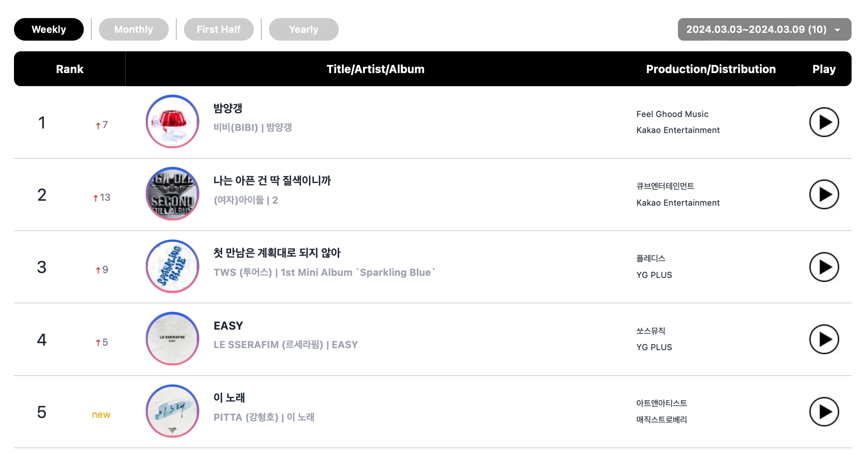Image resolution: width=868 pixels, height=454 pixels.
Task: Click the SECOND full album cover thumbnail
Action: coord(172,194)
